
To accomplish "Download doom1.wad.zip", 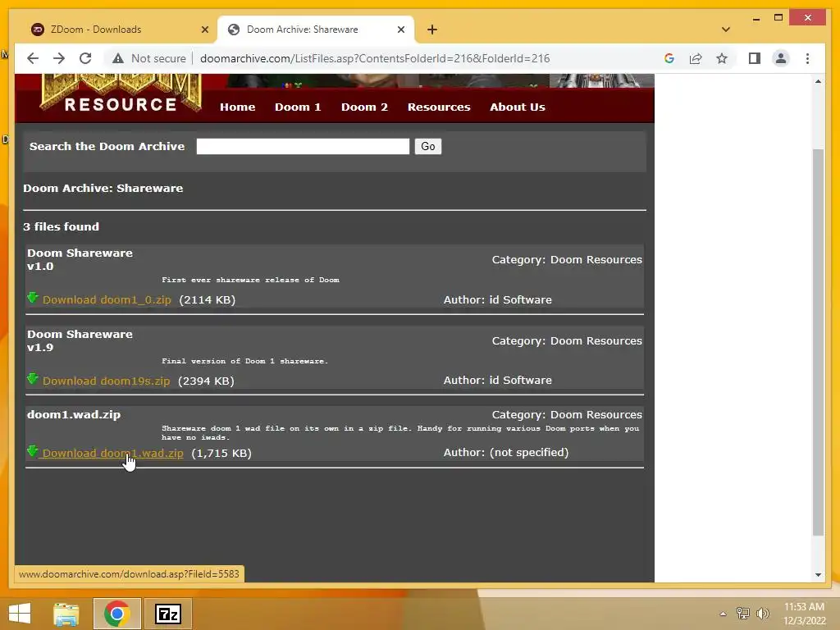I will (x=112, y=453).
